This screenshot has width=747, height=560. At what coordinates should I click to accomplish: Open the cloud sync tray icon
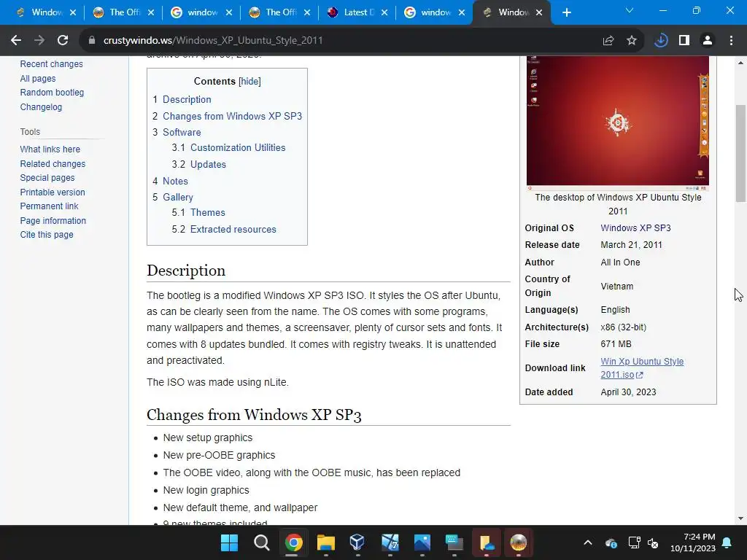tap(611, 542)
